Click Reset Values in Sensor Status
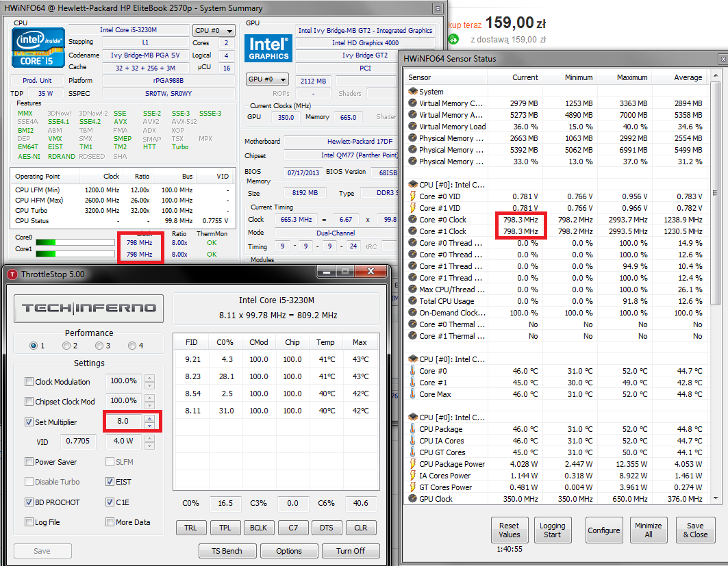The image size is (728, 566). pyautogui.click(x=510, y=530)
